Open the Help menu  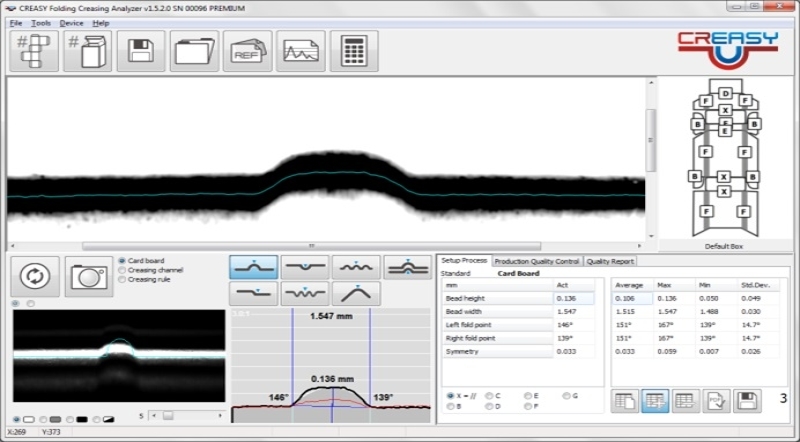click(101, 23)
